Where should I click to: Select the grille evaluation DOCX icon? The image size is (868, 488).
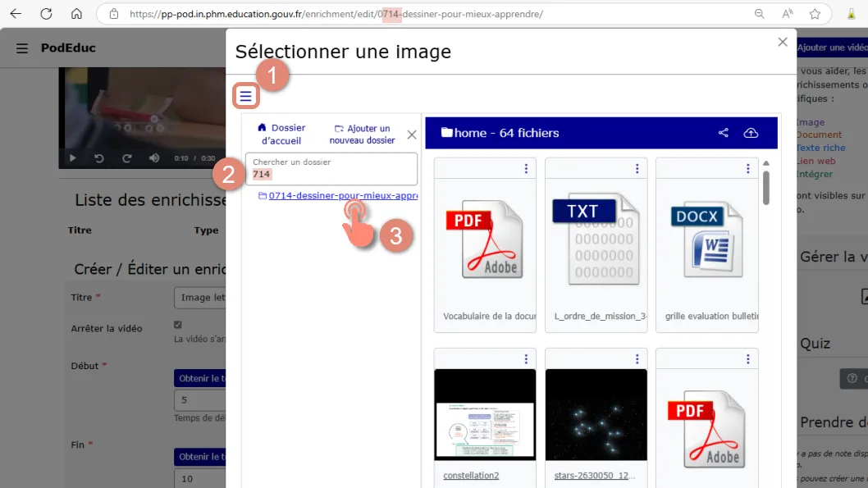click(x=707, y=239)
